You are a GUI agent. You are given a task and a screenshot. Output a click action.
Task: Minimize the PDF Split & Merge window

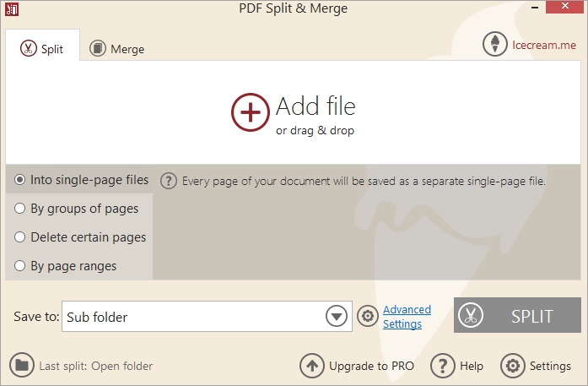tap(535, 8)
